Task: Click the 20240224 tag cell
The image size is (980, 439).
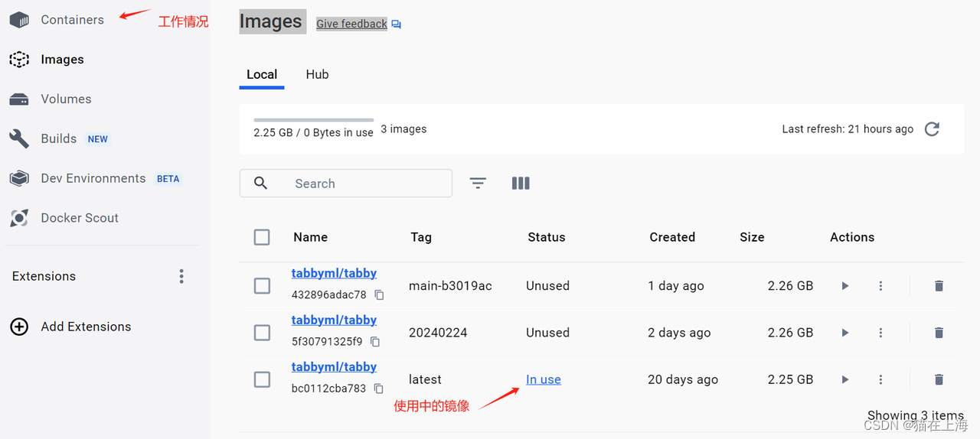Action: tap(438, 333)
